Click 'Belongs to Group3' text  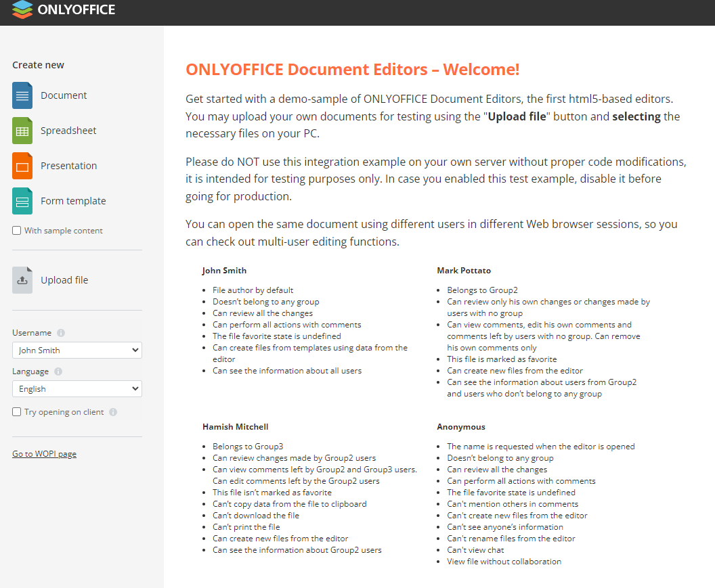[x=248, y=446]
